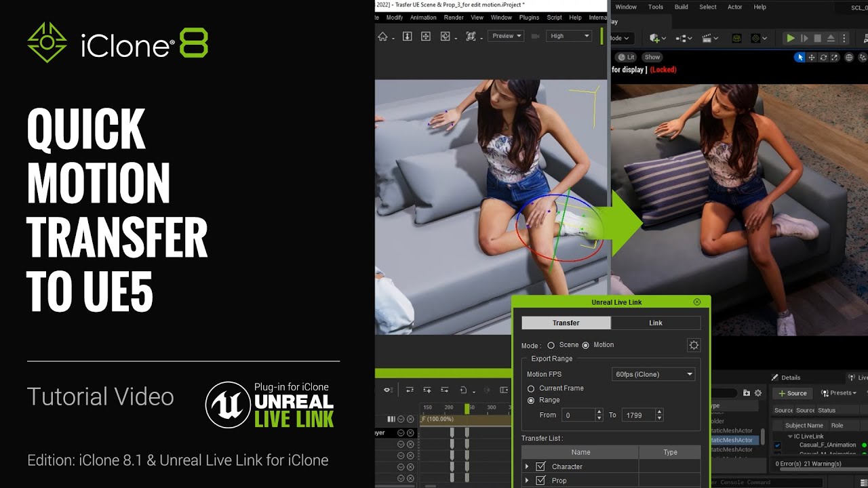Pick the Unreal viewport rotate tool
The width and height of the screenshot is (868, 488).
823,58
